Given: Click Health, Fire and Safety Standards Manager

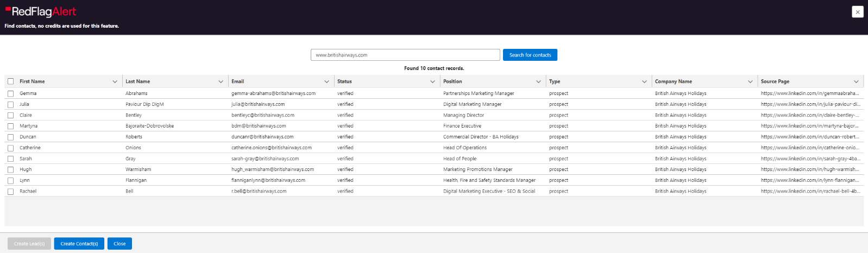Looking at the screenshot, I should pyautogui.click(x=489, y=180).
